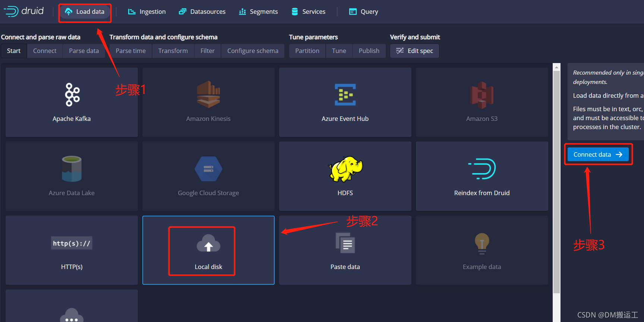Click the HTTP(s) label

coord(72,267)
